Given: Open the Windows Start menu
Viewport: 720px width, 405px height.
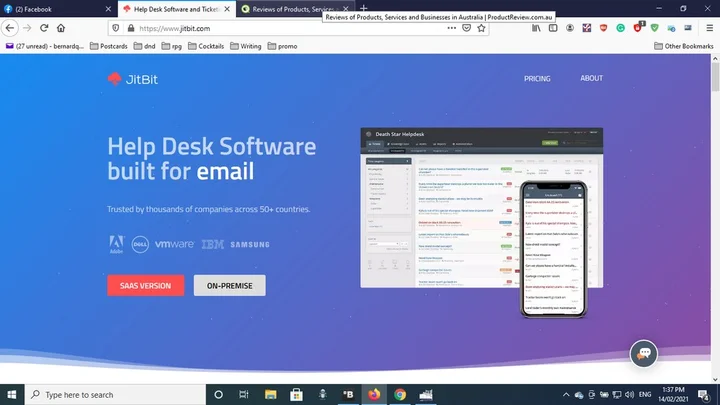Looking at the screenshot, I should 11,394.
